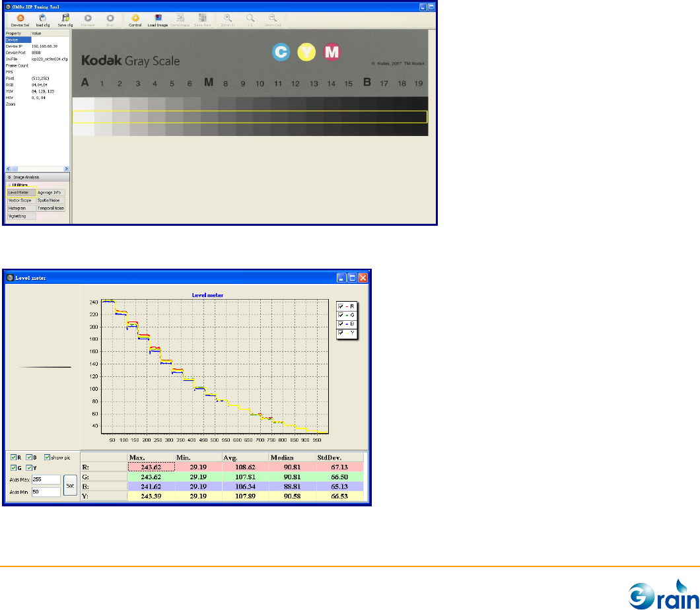Click the property panel scroll-left arrow

point(8,169)
